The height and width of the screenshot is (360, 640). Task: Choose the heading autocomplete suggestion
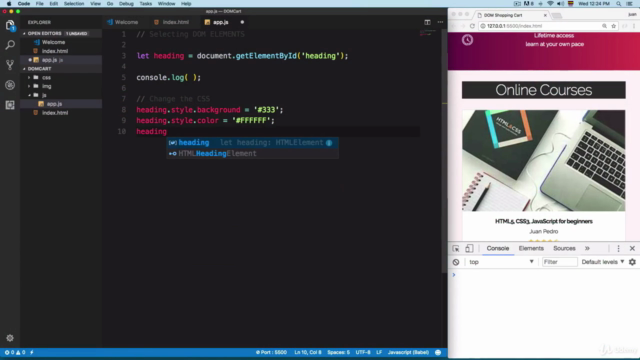[252, 142]
